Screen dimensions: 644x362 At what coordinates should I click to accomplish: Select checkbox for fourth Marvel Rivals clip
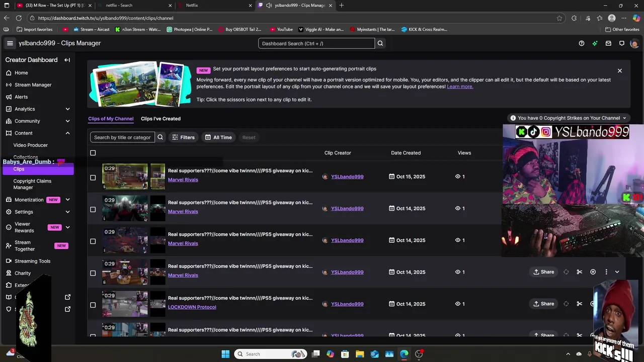pos(93,273)
